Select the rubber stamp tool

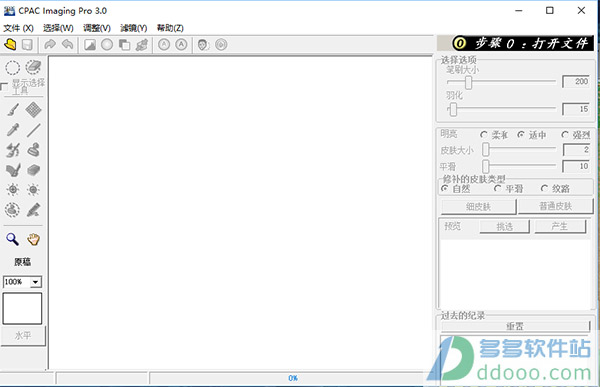click(x=33, y=150)
